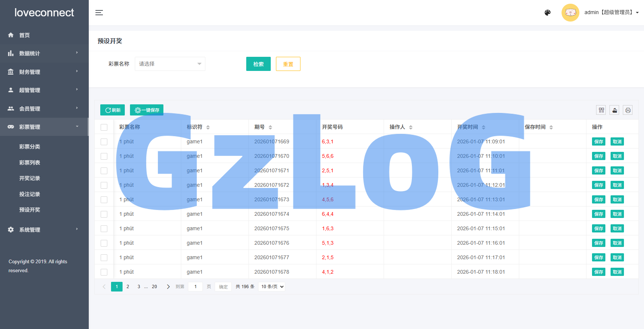Open the 彩票名称 请选择 dropdown

pyautogui.click(x=170, y=64)
